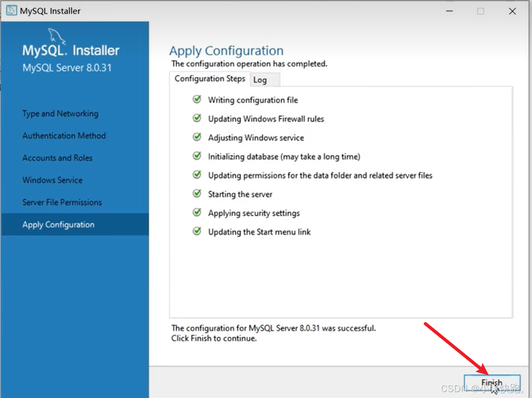Click 'Applying security settings' step text

click(254, 213)
